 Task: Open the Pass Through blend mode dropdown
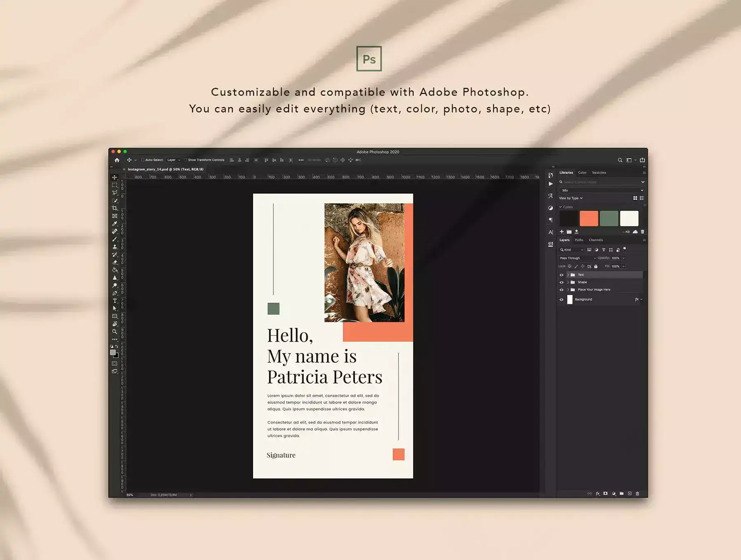coord(577,258)
